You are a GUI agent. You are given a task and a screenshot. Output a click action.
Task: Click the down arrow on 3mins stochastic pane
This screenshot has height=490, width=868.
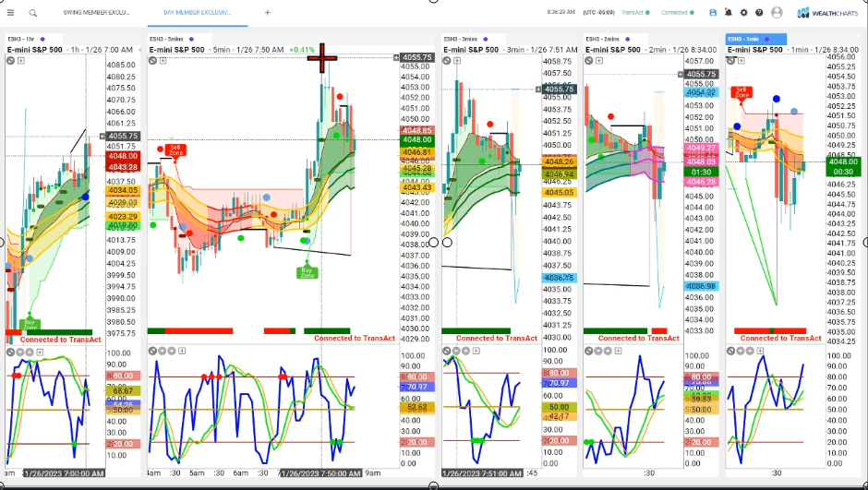pyautogui.click(x=456, y=351)
